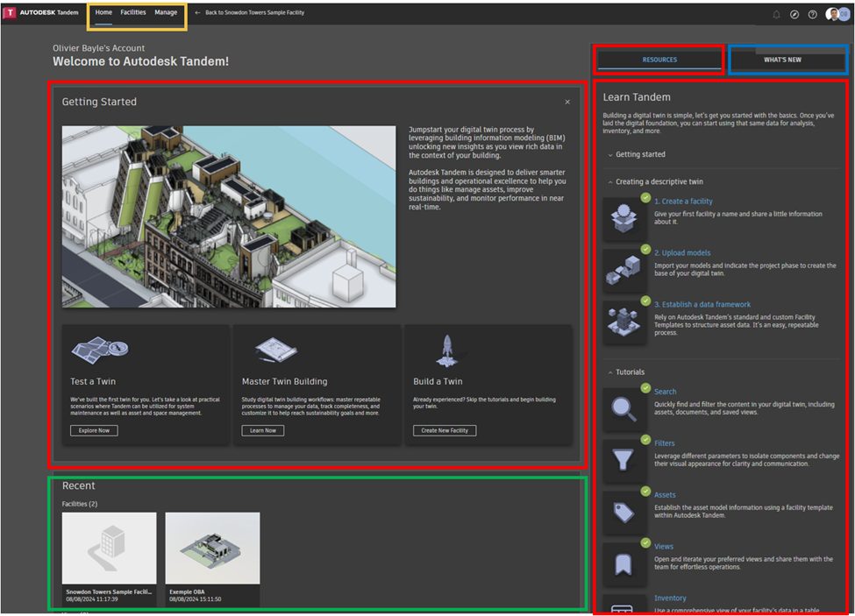Collapse the Creating a descriptive twin section

(x=659, y=181)
